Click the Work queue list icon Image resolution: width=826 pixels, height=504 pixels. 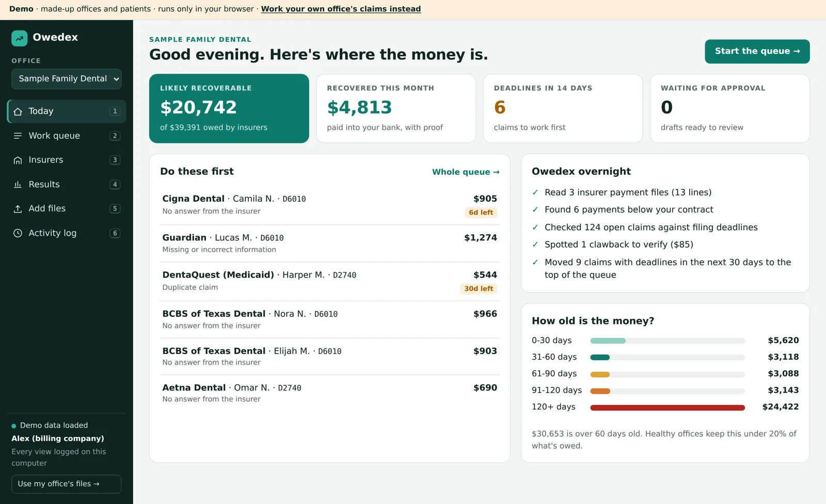pyautogui.click(x=18, y=136)
